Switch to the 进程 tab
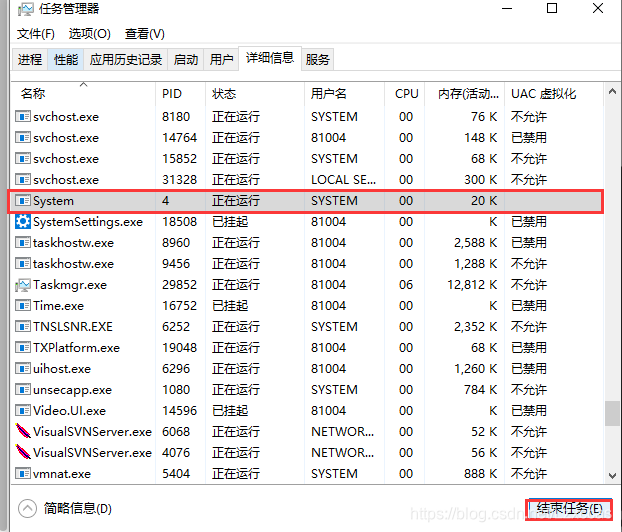The width and height of the screenshot is (622, 532). pyautogui.click(x=30, y=60)
